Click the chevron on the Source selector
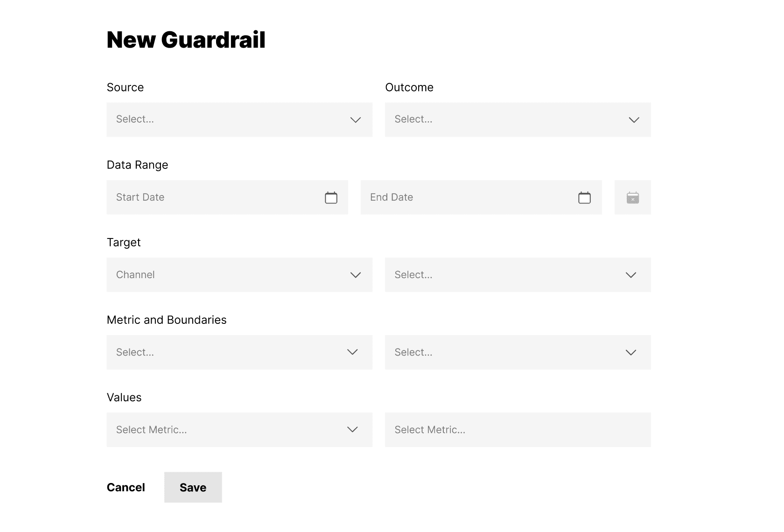 (x=355, y=120)
